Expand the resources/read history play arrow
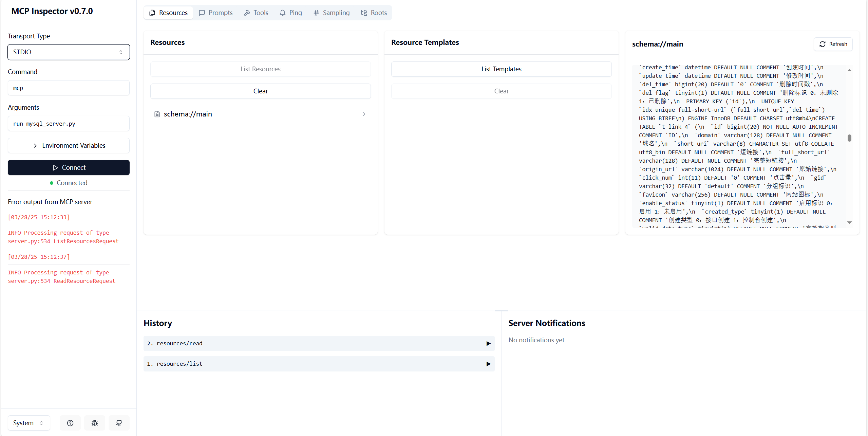This screenshot has width=868, height=436. 488,343
